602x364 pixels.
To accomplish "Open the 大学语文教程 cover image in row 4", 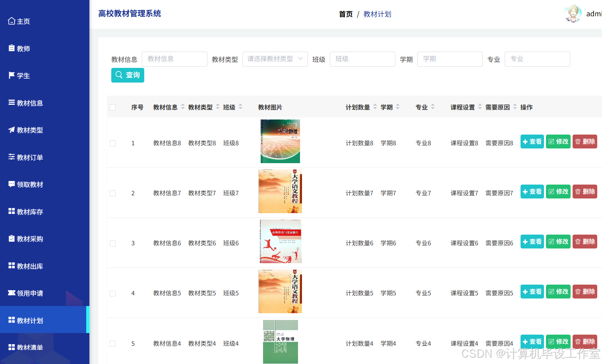I will click(280, 291).
